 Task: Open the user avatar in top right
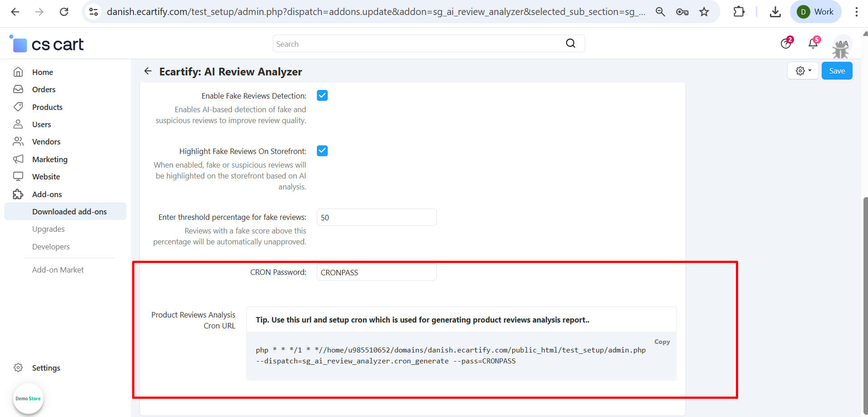pos(842,46)
